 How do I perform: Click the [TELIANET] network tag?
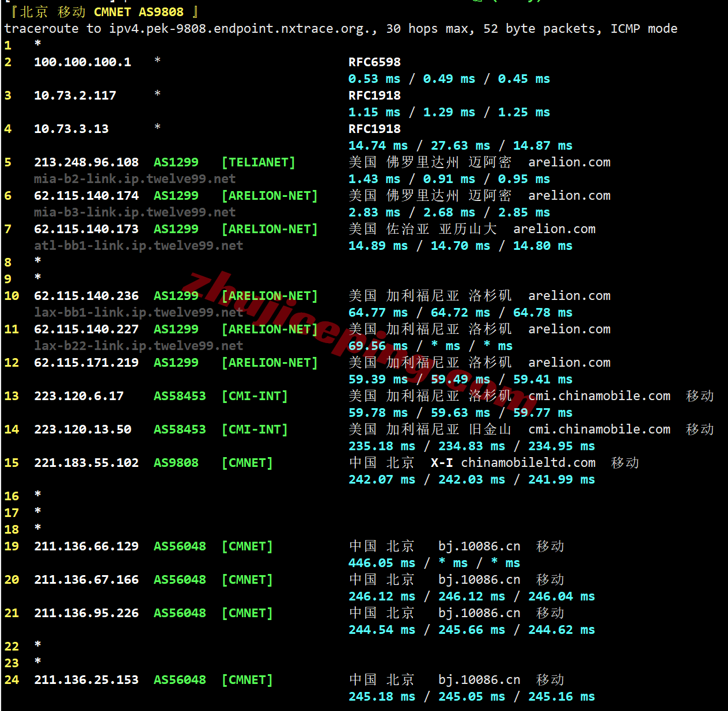point(259,162)
